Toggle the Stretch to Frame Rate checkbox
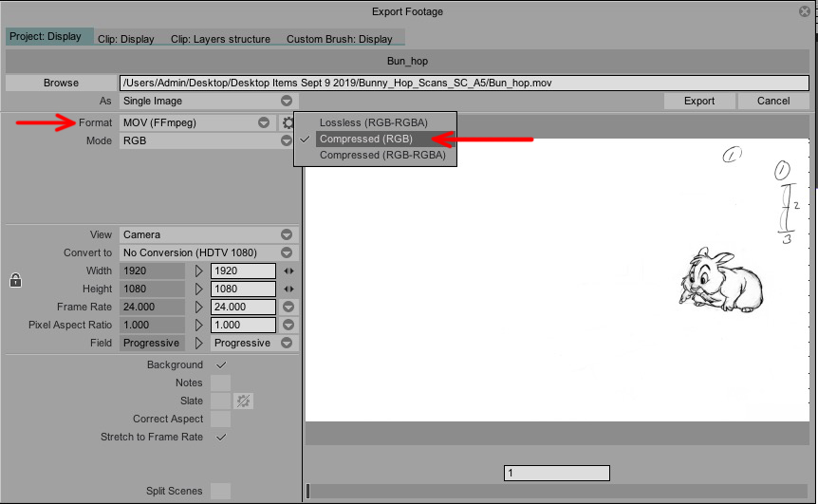Image resolution: width=818 pixels, height=504 pixels. tap(221, 438)
